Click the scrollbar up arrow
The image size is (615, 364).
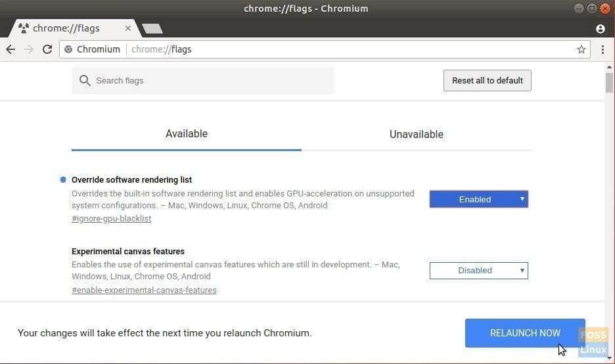click(609, 67)
